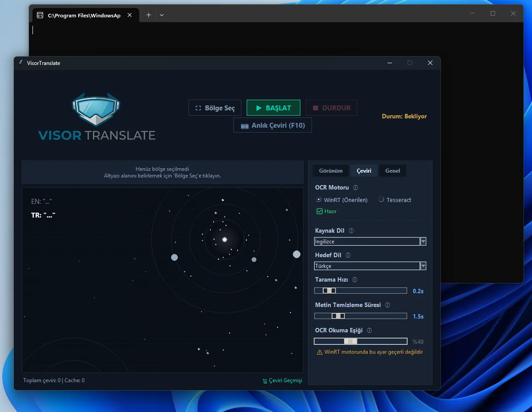This screenshot has height=412, width=532.
Task: Click OCR Okuma Eşiği slider handle
Action: coord(351,341)
